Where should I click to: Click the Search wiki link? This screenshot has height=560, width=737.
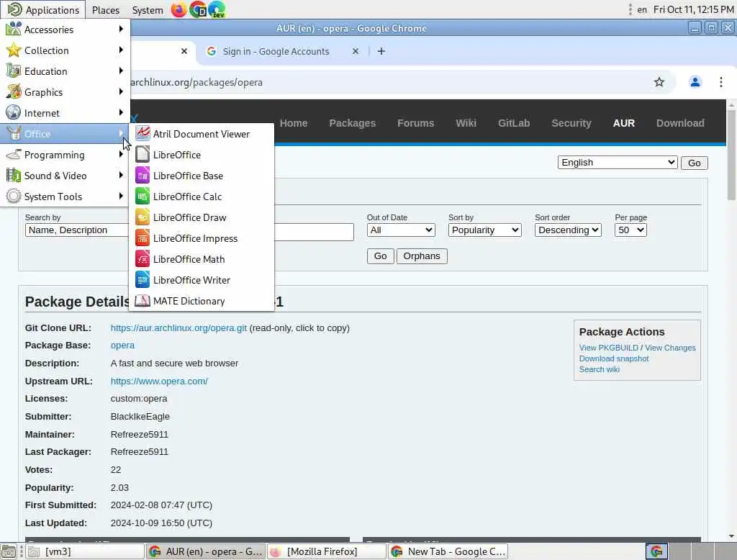coord(600,369)
